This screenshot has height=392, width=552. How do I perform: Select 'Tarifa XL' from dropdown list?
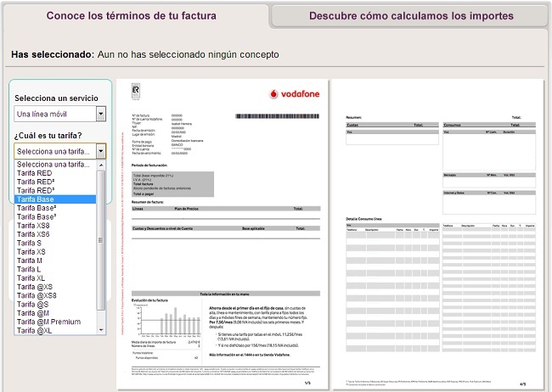55,278
